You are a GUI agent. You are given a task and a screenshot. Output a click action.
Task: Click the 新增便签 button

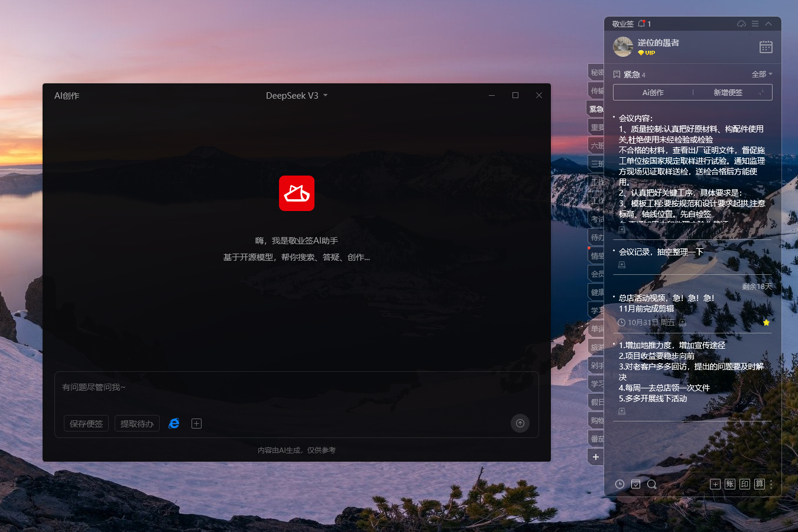pos(728,93)
